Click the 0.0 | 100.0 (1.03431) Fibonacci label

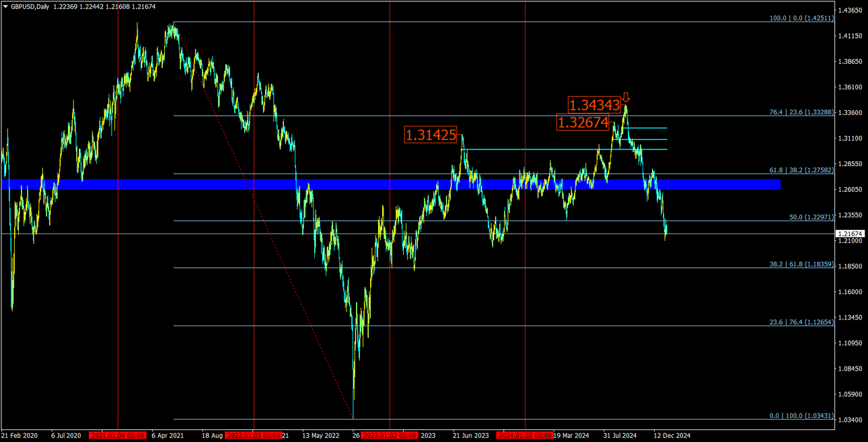tap(802, 416)
